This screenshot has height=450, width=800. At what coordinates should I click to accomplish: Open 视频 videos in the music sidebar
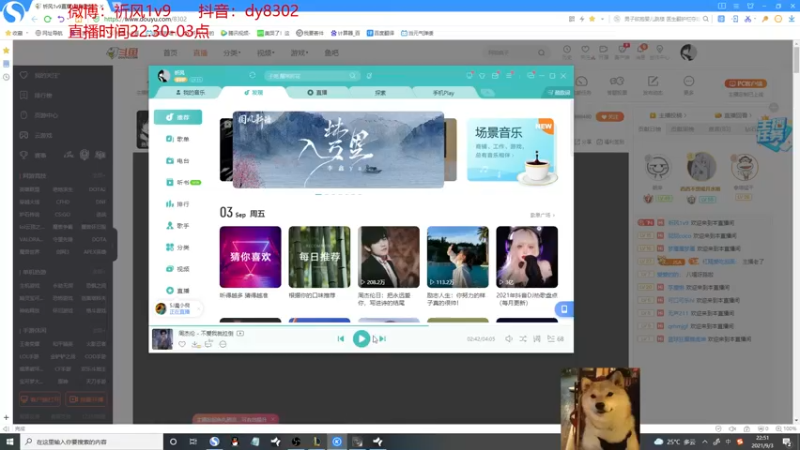(178, 269)
